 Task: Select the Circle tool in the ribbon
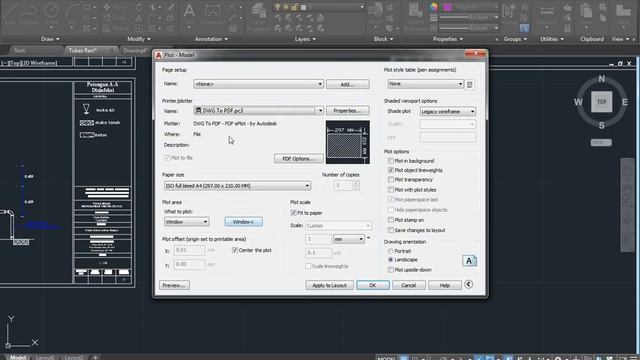51,12
